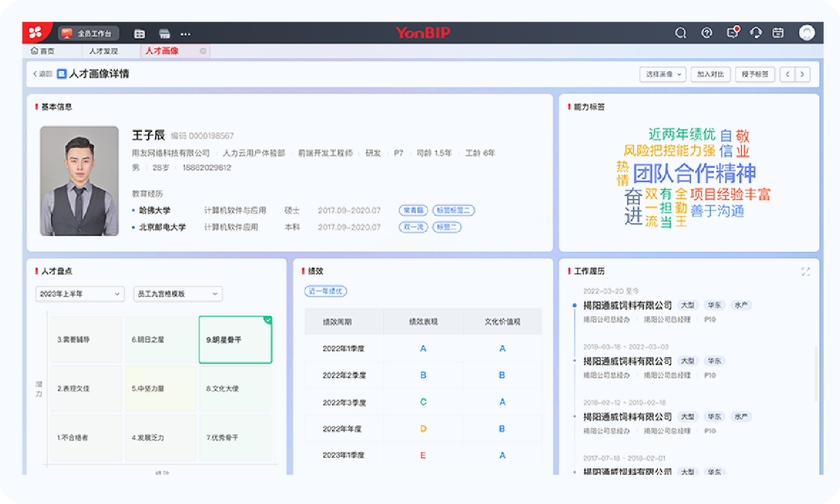
Task: Open the 2023年上半年 period dropdown
Action: pyautogui.click(x=80, y=294)
